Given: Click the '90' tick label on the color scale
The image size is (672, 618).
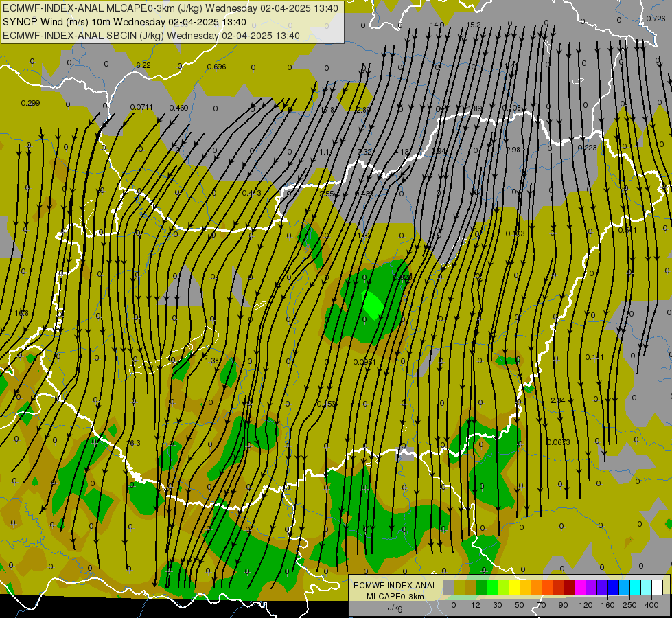Looking at the screenshot, I should click(x=563, y=605).
